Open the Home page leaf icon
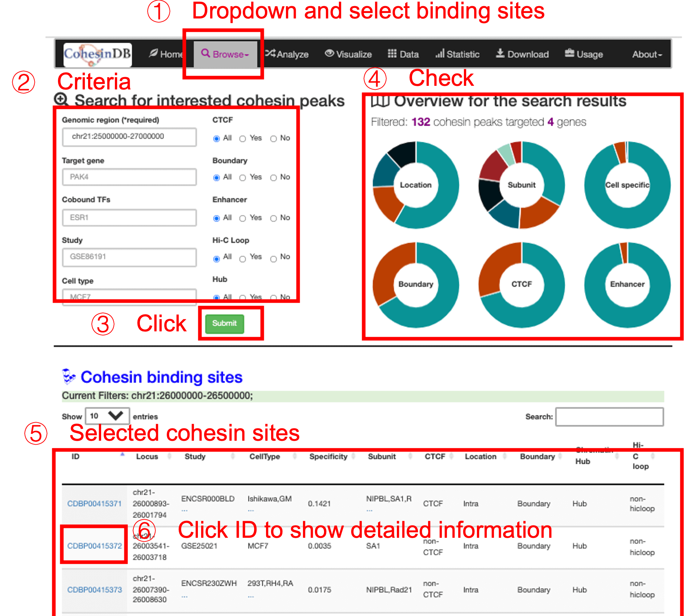685x616 pixels. (153, 54)
